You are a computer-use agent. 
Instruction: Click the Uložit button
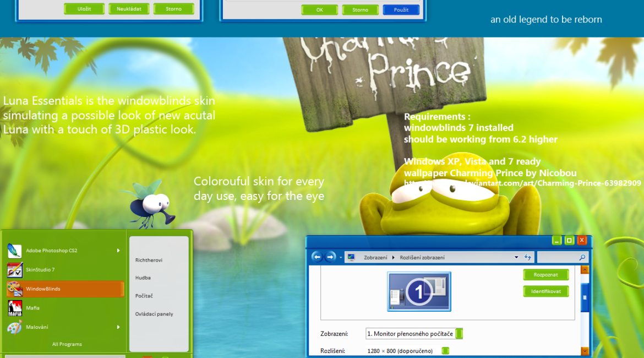(x=84, y=9)
